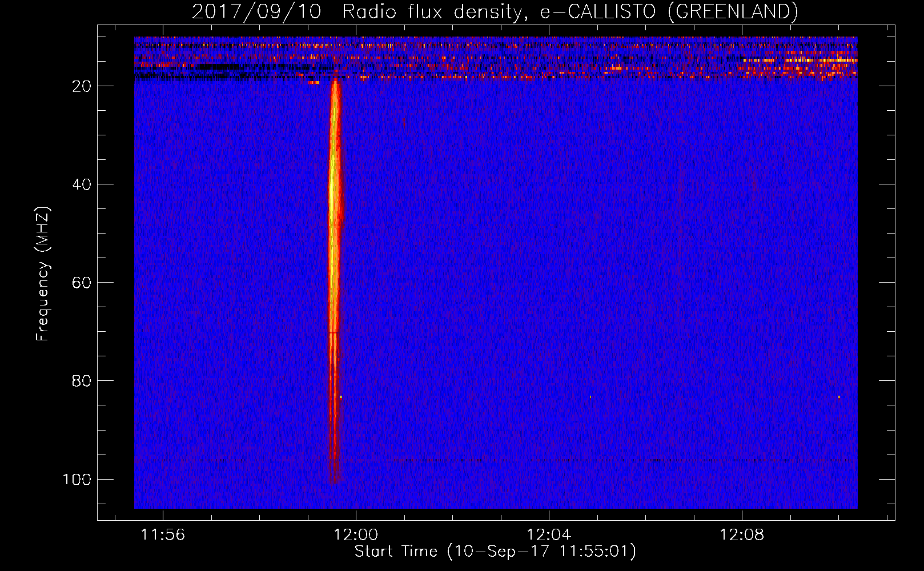Click the 11:56 time tick label
The height and width of the screenshot is (571, 924).
click(x=163, y=535)
